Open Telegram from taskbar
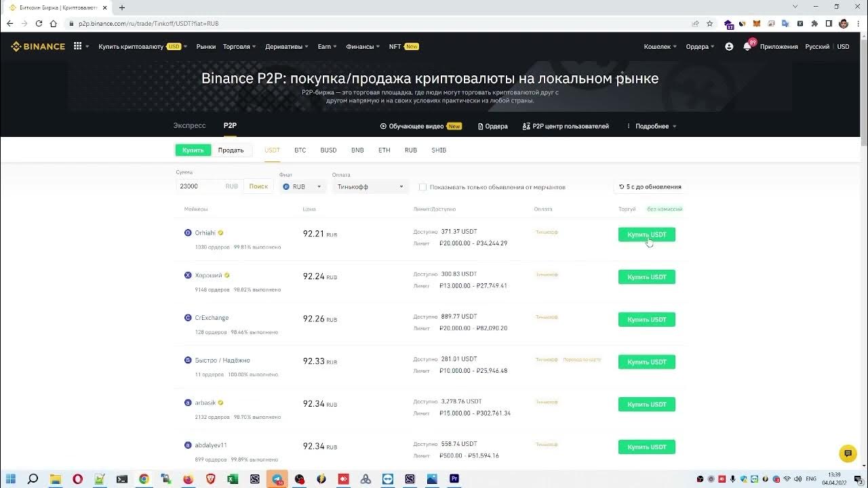This screenshot has height=488, width=868. 277,479
